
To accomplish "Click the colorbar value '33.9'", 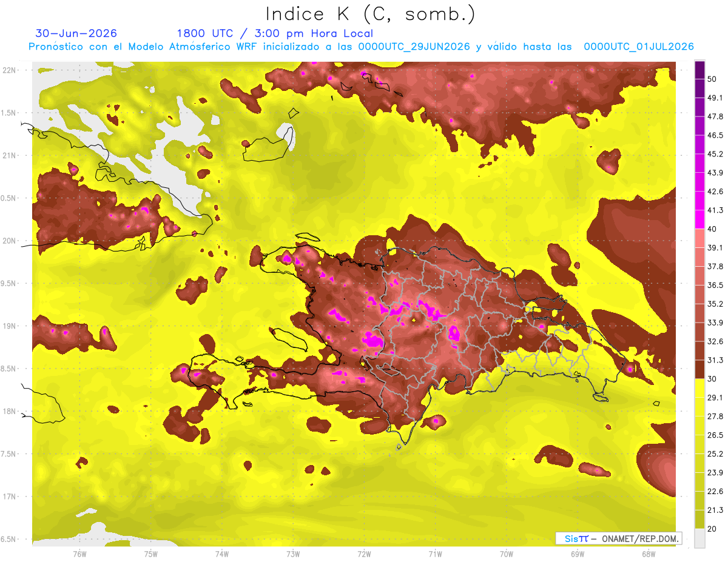I will tap(715, 323).
